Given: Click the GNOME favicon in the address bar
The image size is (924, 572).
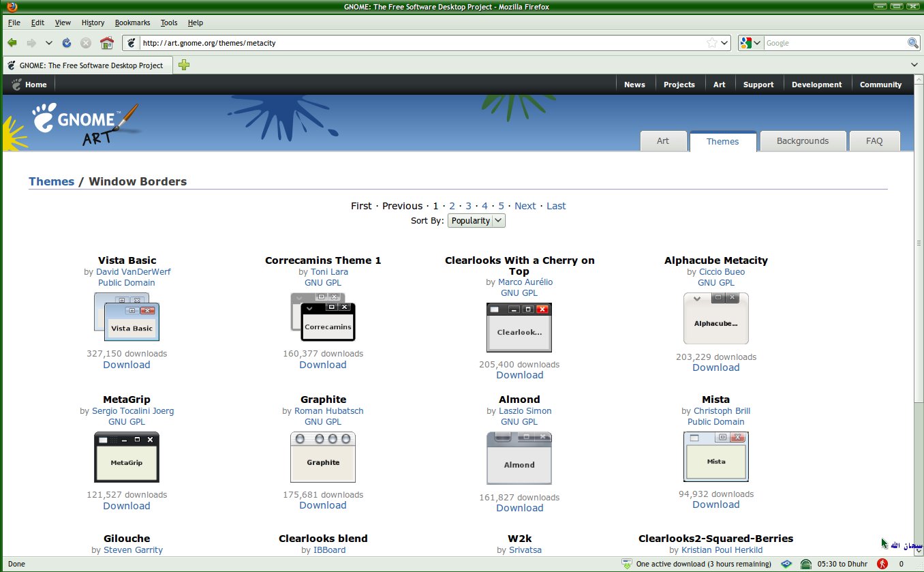Looking at the screenshot, I should pyautogui.click(x=129, y=42).
